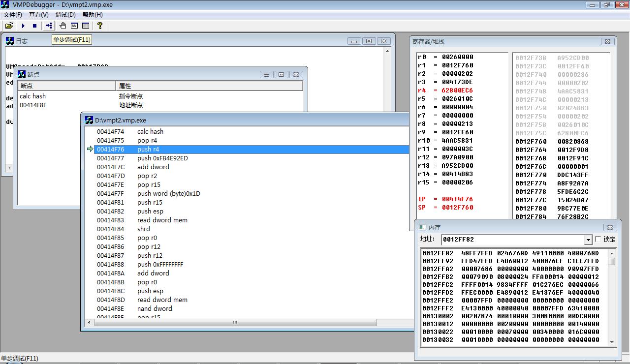Screen dimensions: 630x364
Task: Close the 内存 window
Action: click(x=610, y=227)
